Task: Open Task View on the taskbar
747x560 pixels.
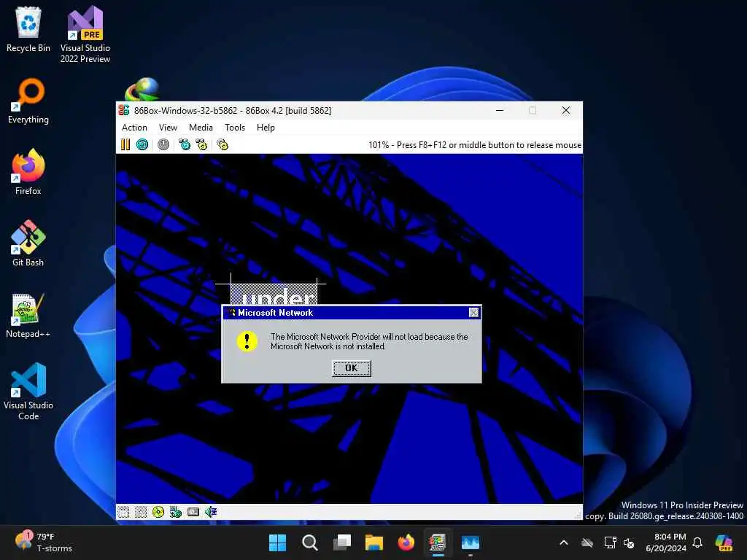Action: pos(342,542)
